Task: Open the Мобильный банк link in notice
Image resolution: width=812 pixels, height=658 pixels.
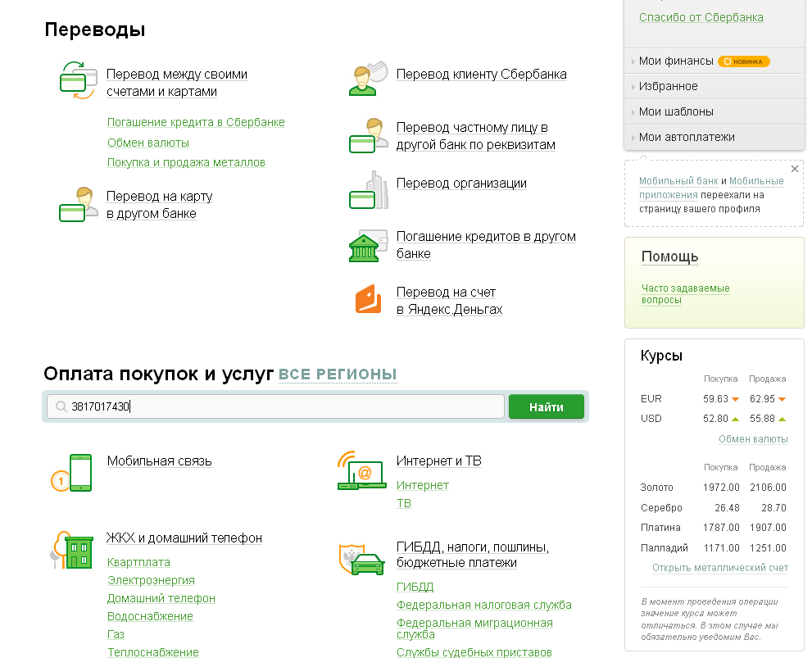Action: pos(678,181)
